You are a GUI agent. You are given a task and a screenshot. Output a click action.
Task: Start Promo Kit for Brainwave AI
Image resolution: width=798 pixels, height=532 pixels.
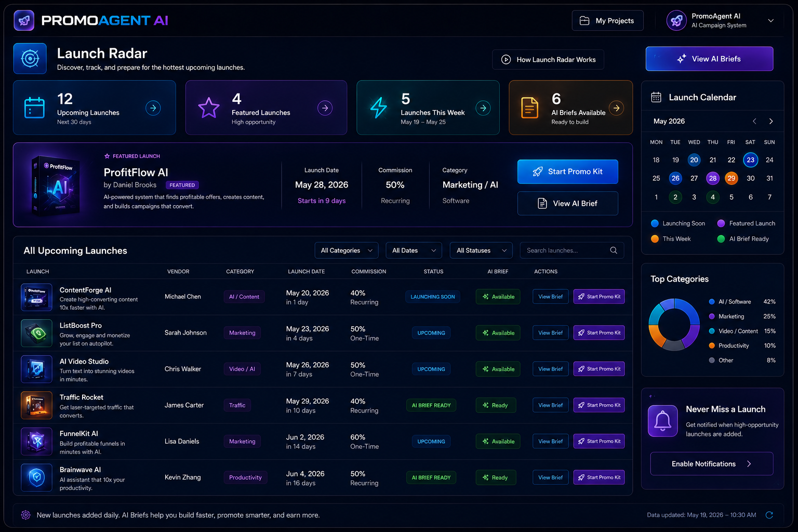599,477
